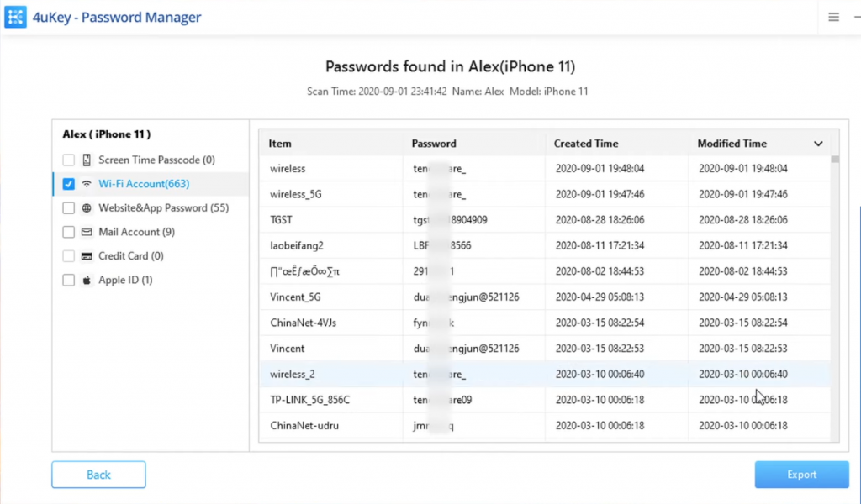This screenshot has height=504, width=861.
Task: Sort by the Item column header
Action: point(331,144)
